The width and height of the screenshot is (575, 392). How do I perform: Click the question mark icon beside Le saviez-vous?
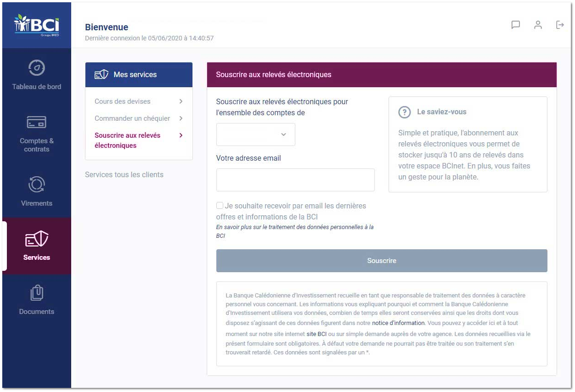click(404, 112)
